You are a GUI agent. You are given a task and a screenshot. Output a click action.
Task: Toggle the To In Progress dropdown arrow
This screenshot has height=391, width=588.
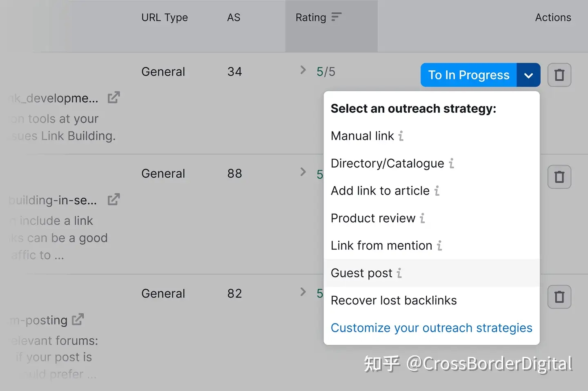[528, 75]
